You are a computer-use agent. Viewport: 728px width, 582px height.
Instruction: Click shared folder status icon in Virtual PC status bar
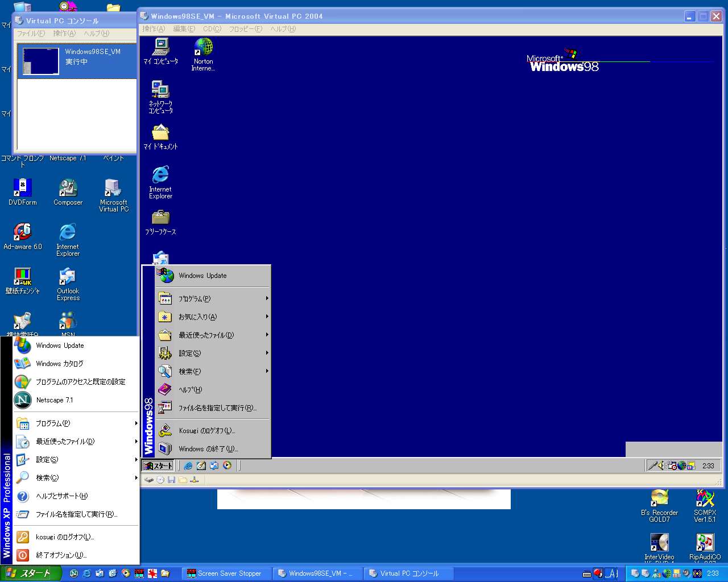point(183,480)
